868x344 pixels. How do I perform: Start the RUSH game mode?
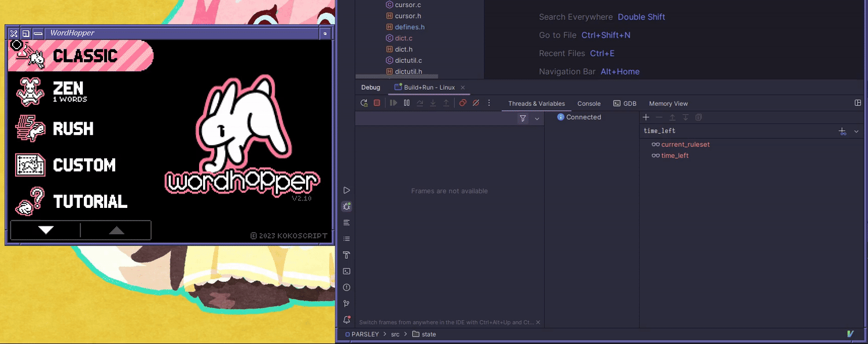(72, 129)
